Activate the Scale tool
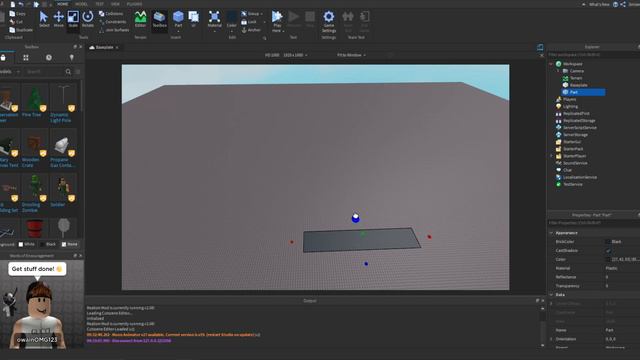This screenshot has height=360, width=640. pos(73,19)
